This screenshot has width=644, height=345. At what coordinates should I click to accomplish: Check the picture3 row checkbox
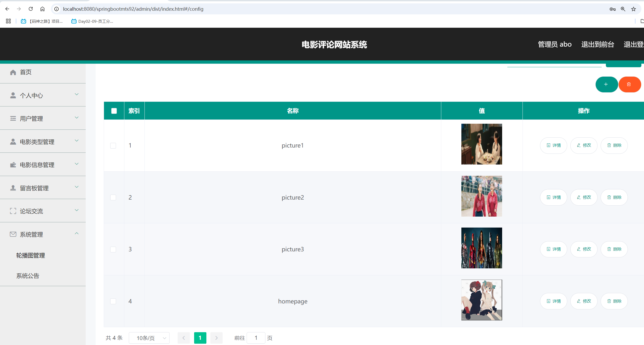(113, 250)
